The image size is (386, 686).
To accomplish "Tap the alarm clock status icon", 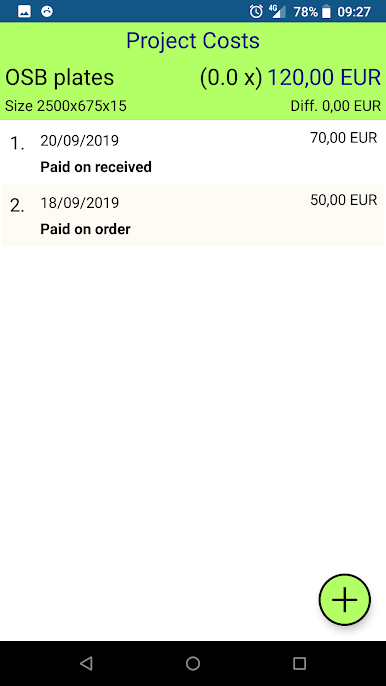I will coord(256,11).
